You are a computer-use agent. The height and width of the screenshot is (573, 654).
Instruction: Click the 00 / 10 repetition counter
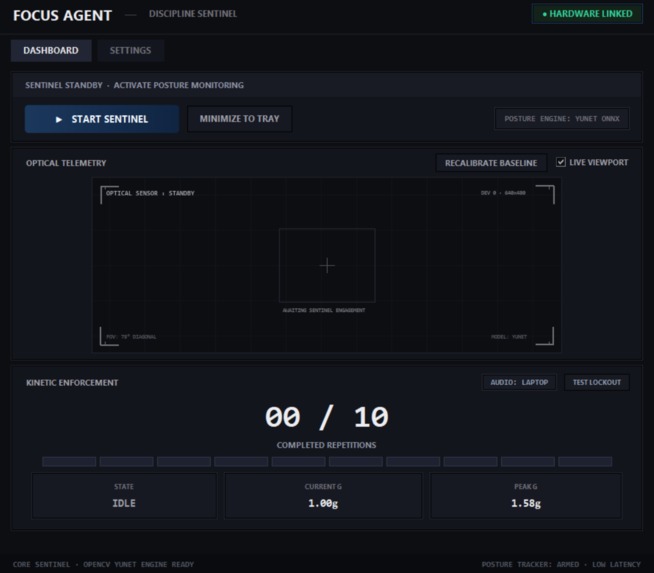(x=327, y=417)
